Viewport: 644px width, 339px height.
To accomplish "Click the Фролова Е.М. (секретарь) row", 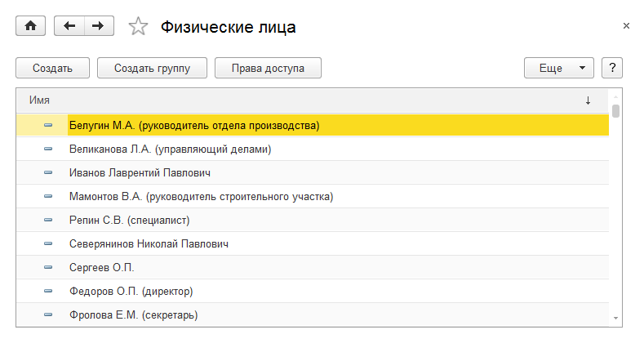I will (x=133, y=314).
